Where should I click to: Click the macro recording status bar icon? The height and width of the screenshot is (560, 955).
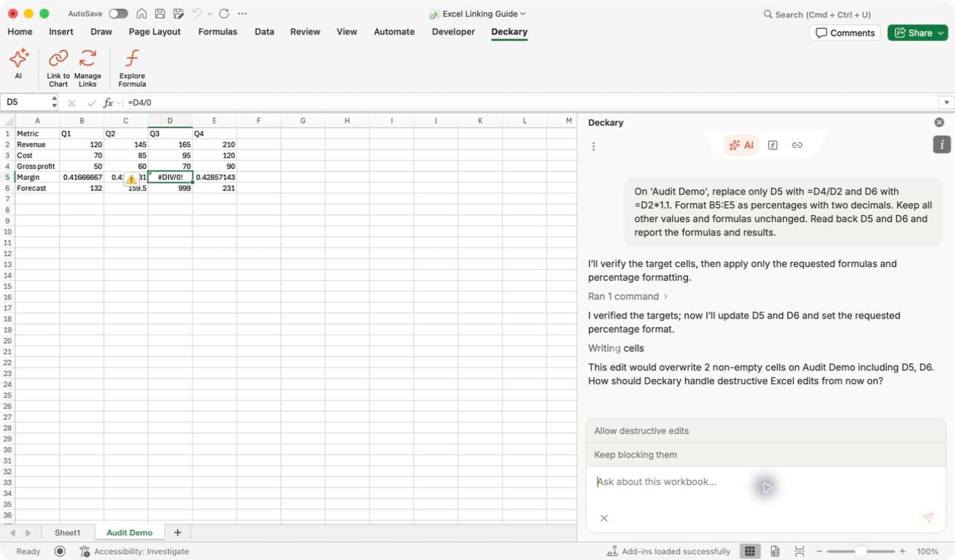tap(61, 551)
